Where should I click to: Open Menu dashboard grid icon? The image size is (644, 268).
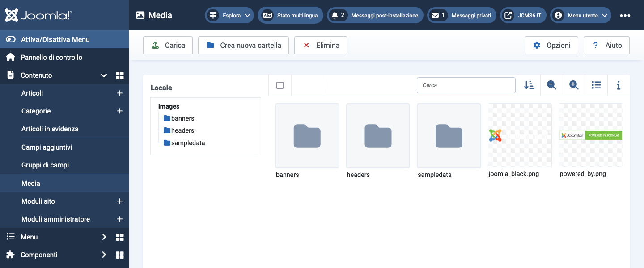[120, 237]
